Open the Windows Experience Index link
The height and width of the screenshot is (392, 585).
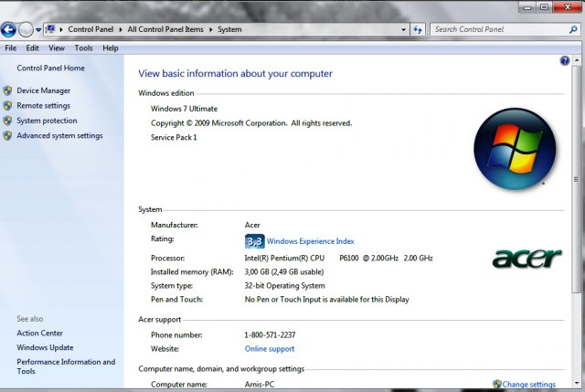click(x=310, y=241)
